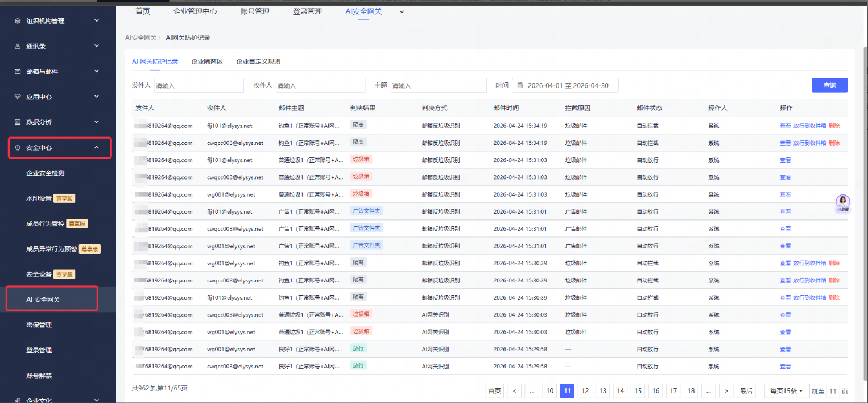
Task: Jump to last page with 最后 button
Action: [746, 390]
